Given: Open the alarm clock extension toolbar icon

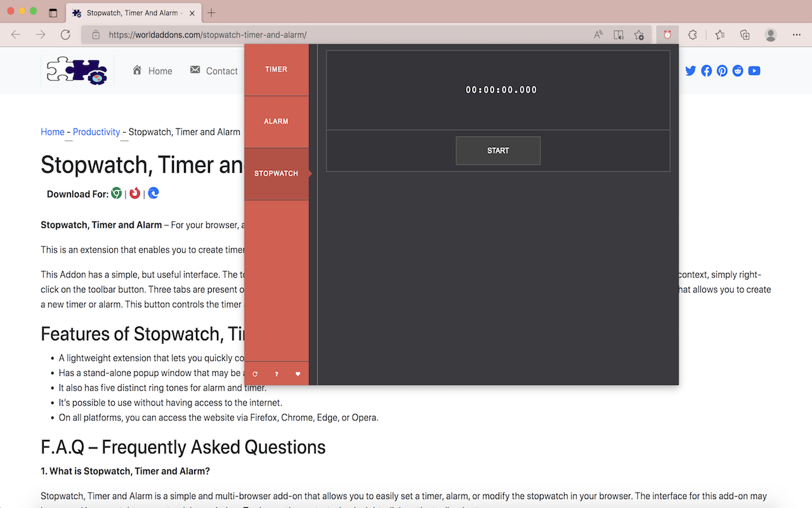Looking at the screenshot, I should pos(667,35).
